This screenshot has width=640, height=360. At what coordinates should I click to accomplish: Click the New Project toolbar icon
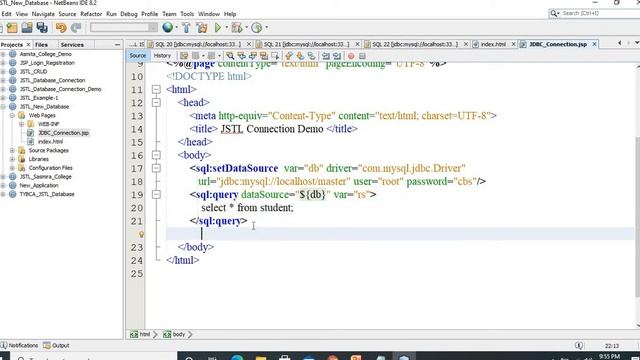(x=12, y=28)
